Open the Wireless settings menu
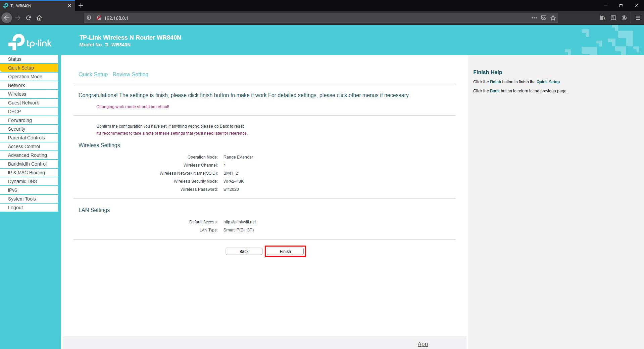Screen dimensions: 644x349 coord(17,94)
